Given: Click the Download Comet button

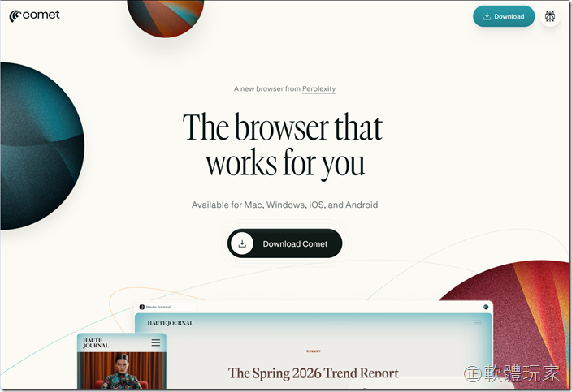Looking at the screenshot, I should pos(284,243).
